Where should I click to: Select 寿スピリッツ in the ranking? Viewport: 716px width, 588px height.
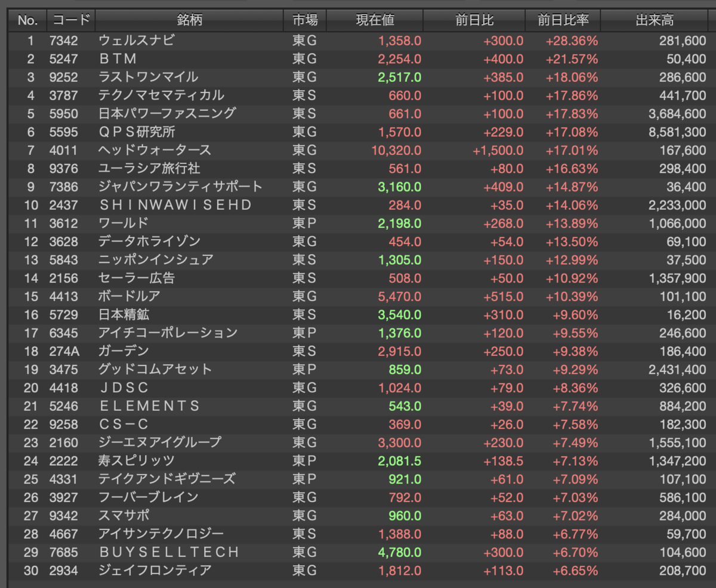point(137,460)
